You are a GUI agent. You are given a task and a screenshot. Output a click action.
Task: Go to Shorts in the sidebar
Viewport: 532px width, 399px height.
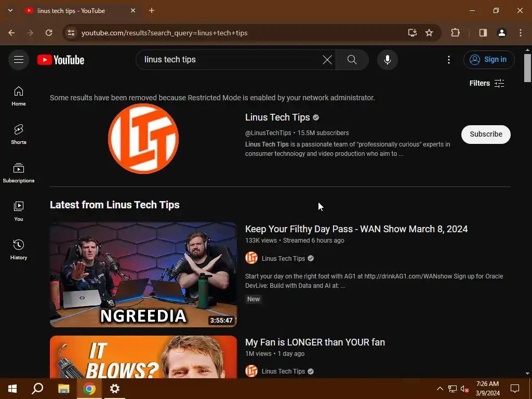click(x=19, y=135)
